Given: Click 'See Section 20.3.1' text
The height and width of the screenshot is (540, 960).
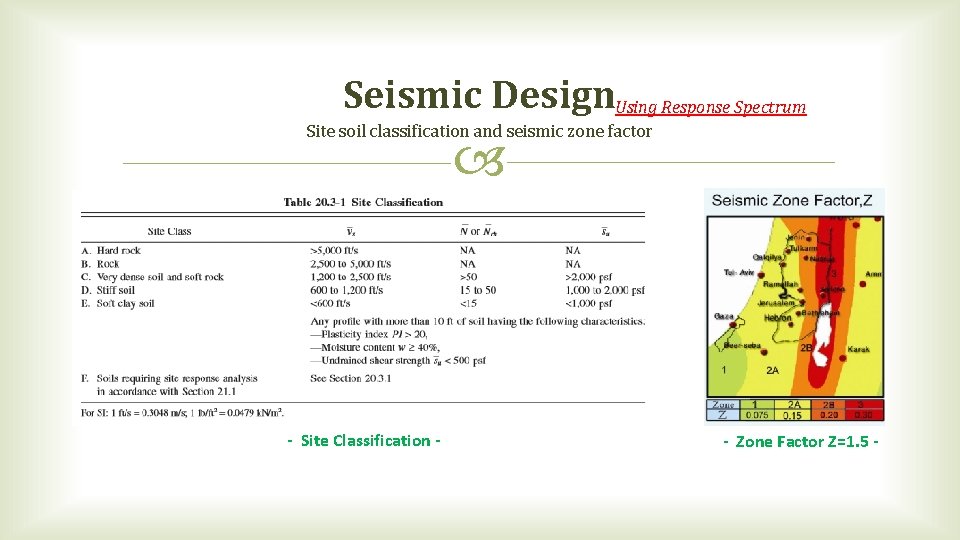Looking at the screenshot, I should click(x=350, y=378).
